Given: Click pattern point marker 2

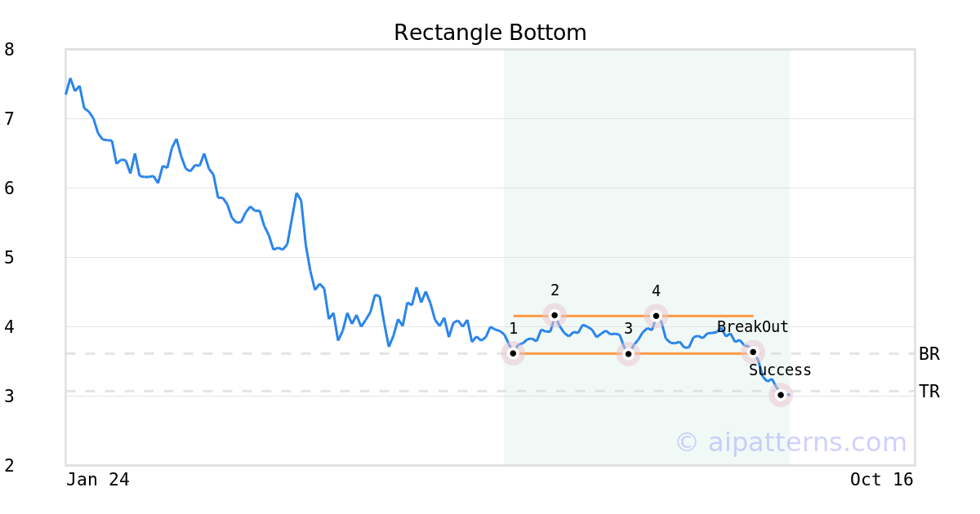Looking at the screenshot, I should point(555,315).
